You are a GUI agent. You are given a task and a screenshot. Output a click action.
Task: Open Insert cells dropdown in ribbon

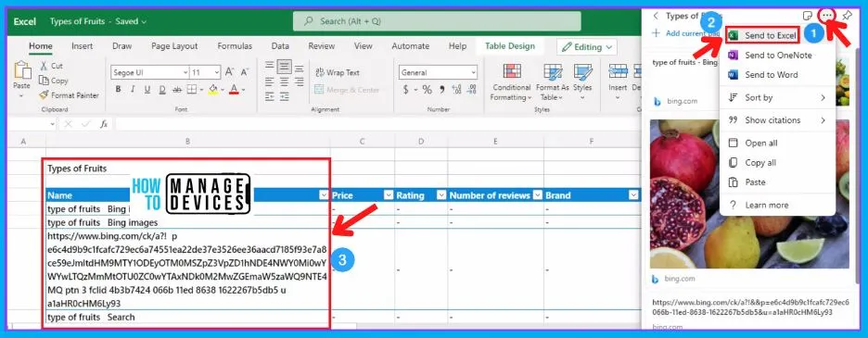point(618,81)
